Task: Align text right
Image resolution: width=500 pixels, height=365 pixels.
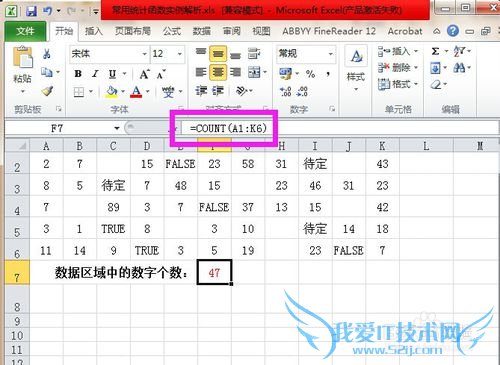Action: coord(235,72)
